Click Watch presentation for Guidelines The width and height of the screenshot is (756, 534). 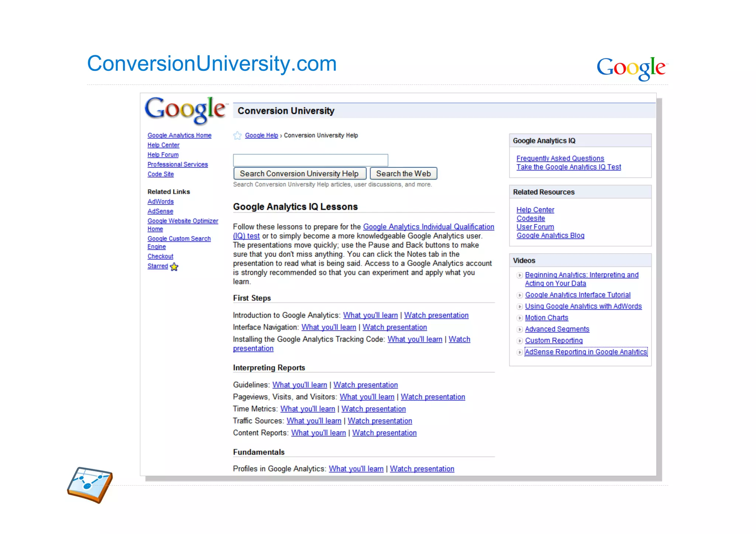tap(365, 385)
